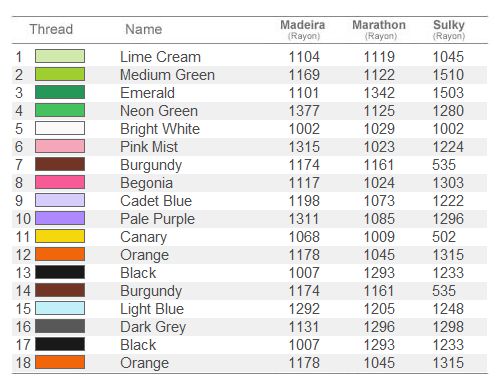Click the Cadet Blue thread name

[x=156, y=201]
